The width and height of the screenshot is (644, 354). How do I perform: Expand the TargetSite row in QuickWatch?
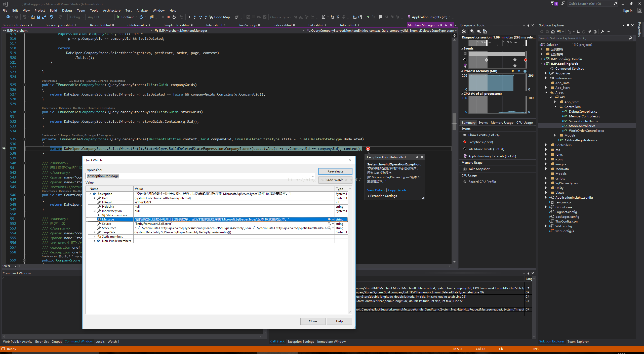click(x=95, y=232)
